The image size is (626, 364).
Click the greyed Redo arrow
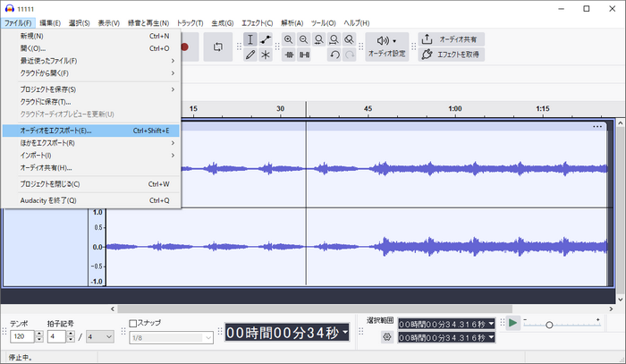350,55
